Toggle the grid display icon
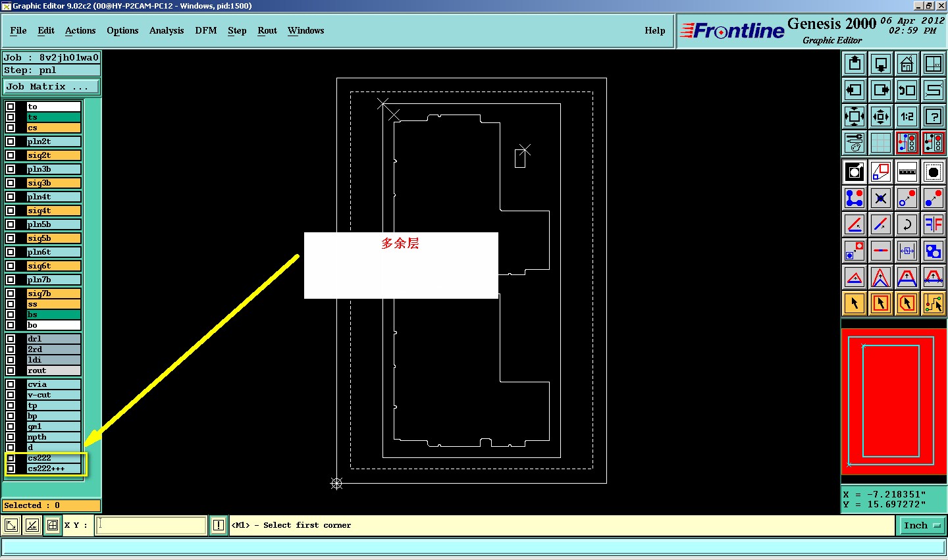Image resolution: width=948 pixels, height=560 pixels. tap(881, 143)
